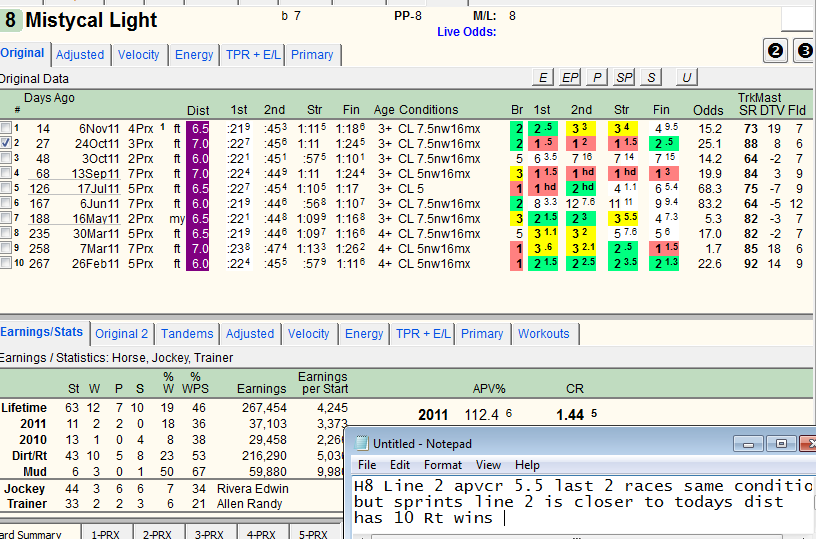Click the purple 6.0 distance on line 10
The width and height of the screenshot is (816, 539).
point(200,264)
